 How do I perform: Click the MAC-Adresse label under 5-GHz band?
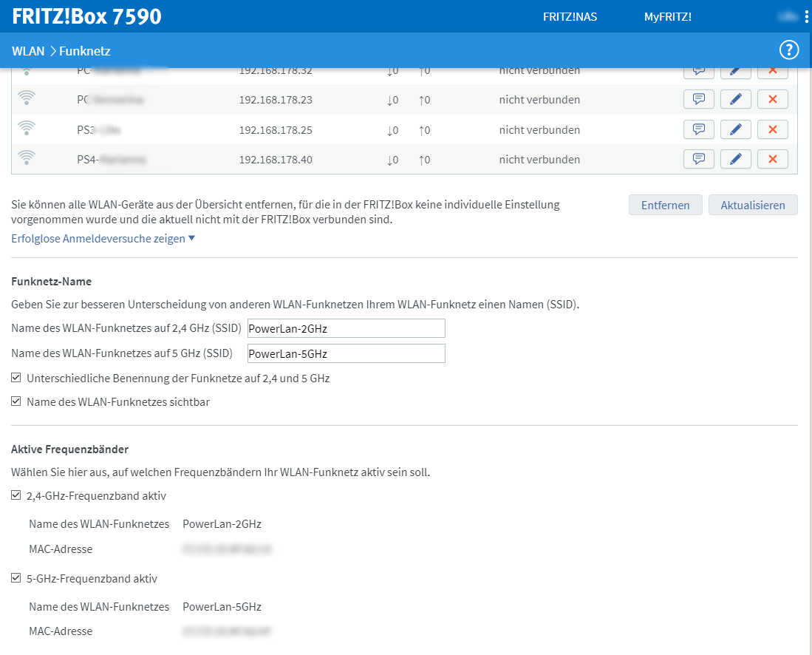point(61,631)
